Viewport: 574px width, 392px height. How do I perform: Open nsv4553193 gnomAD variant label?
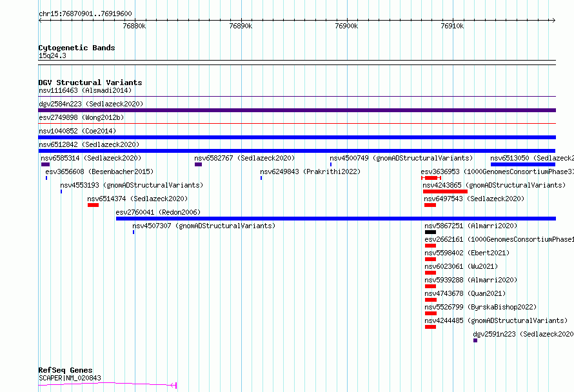[x=132, y=185]
